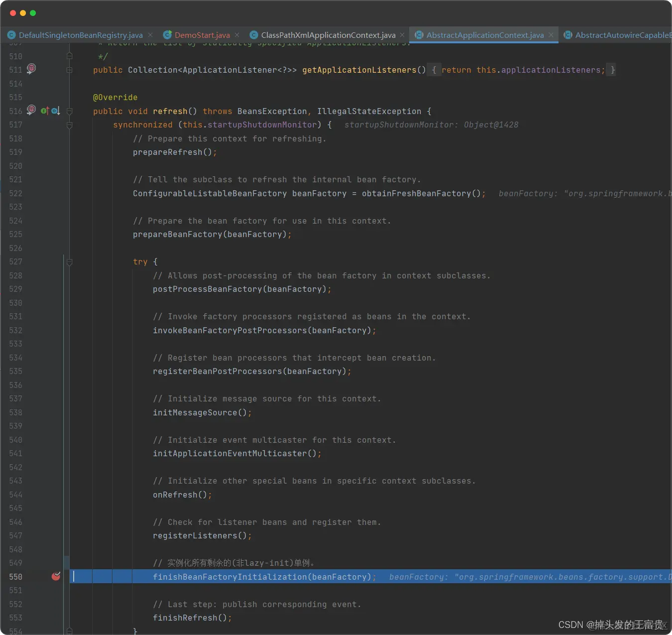Click line number 522 in the gutter
This screenshot has width=672, height=635.
point(15,193)
